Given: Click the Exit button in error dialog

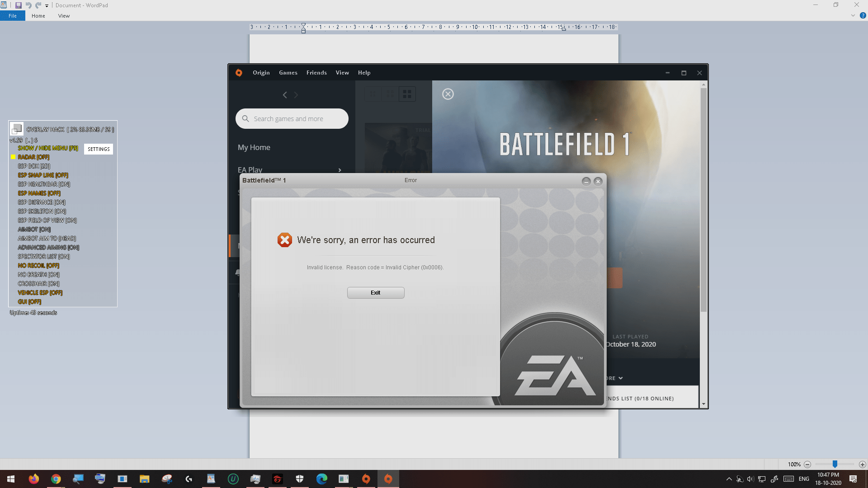Looking at the screenshot, I should tap(376, 293).
